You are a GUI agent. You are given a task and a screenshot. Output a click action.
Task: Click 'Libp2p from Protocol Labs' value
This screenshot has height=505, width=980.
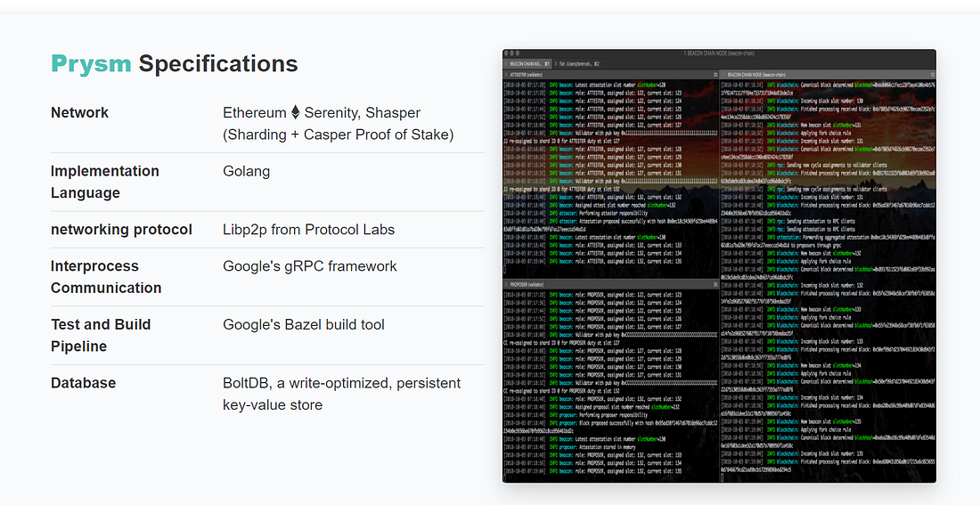point(309,230)
